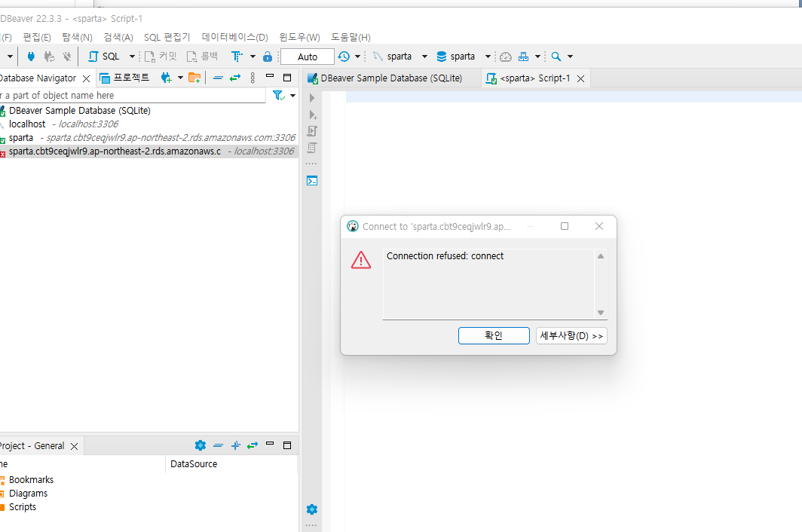Open a new SQL script editor
The height and width of the screenshot is (532, 802).
click(x=104, y=57)
